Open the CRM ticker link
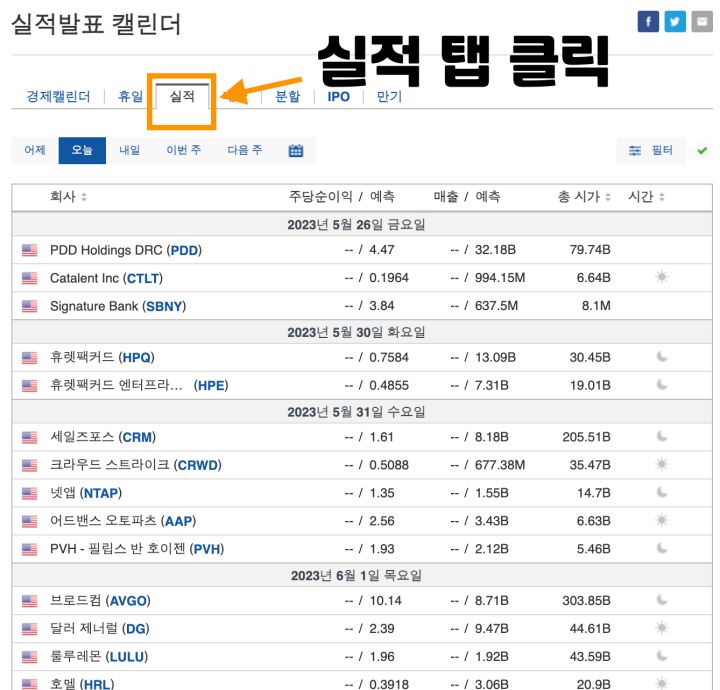The width and height of the screenshot is (720, 690). pyautogui.click(x=137, y=438)
